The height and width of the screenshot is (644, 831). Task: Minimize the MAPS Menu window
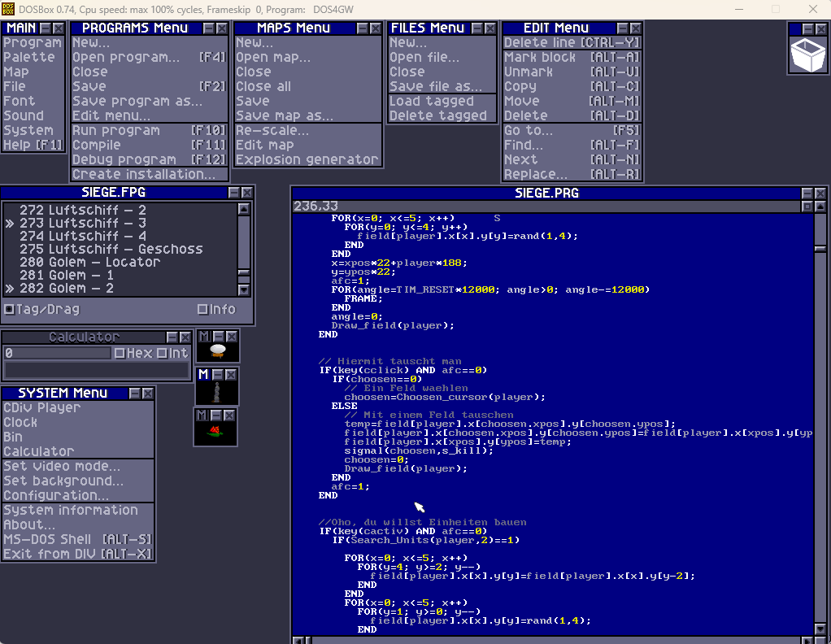tap(363, 28)
